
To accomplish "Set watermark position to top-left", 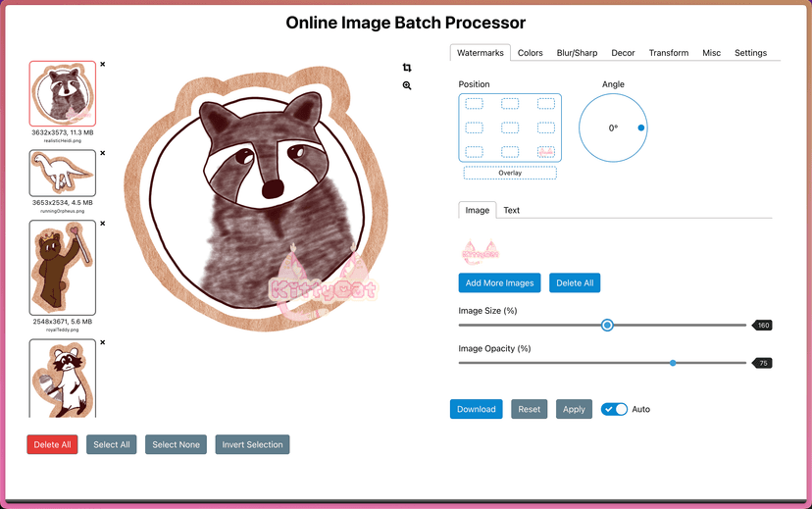I will tap(474, 103).
